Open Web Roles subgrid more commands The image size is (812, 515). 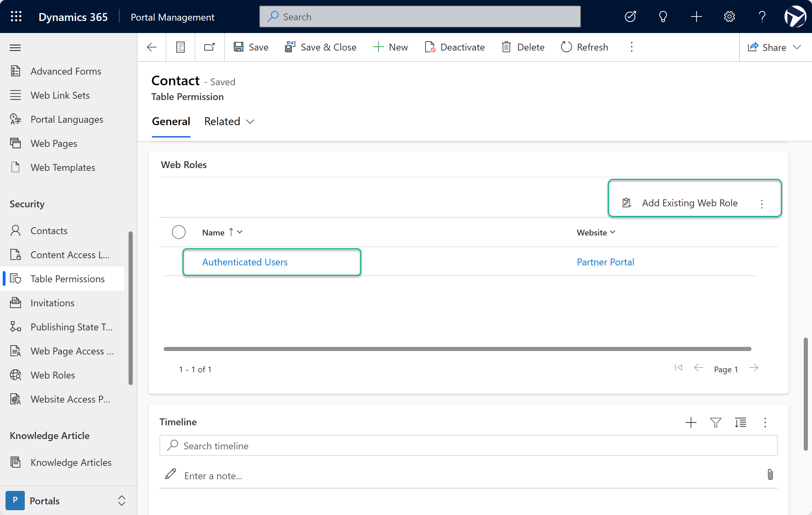[762, 204]
